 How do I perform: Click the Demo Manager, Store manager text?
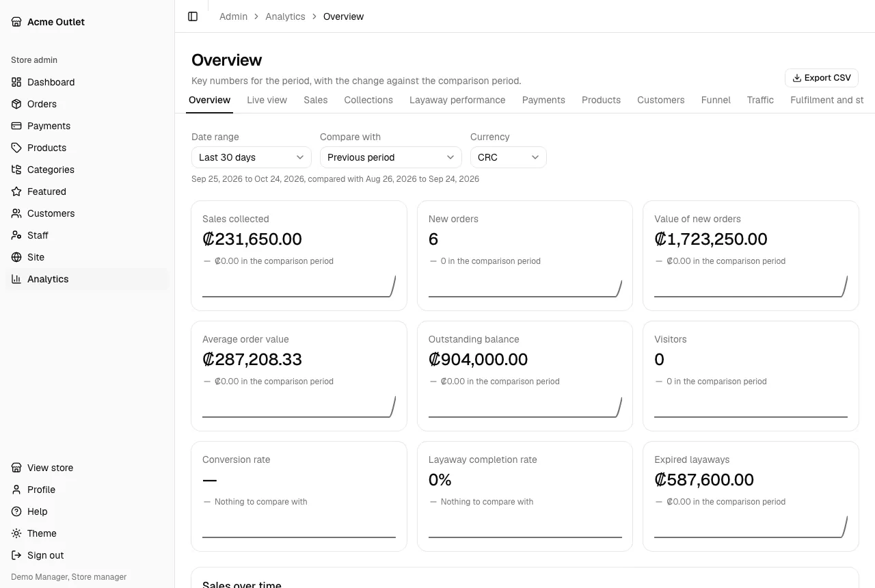pos(69,577)
